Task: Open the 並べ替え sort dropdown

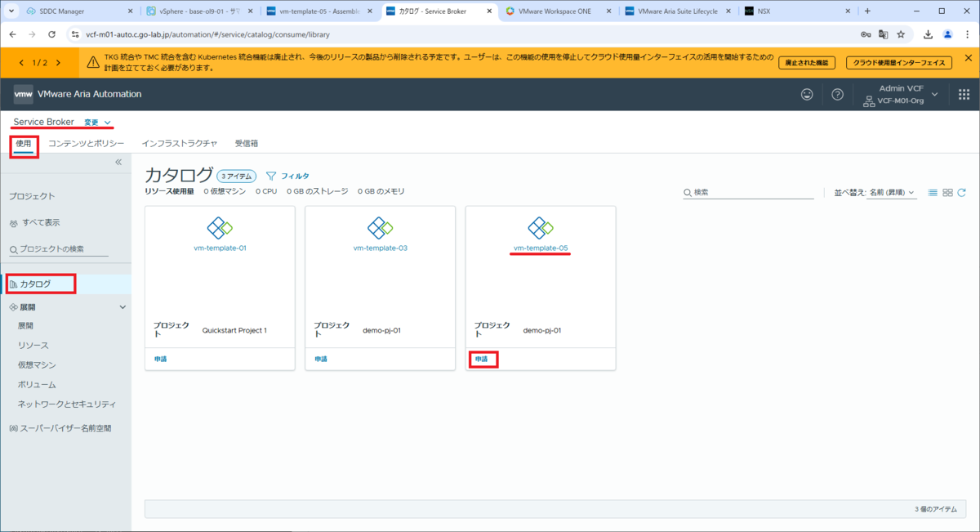Action: [x=892, y=193]
